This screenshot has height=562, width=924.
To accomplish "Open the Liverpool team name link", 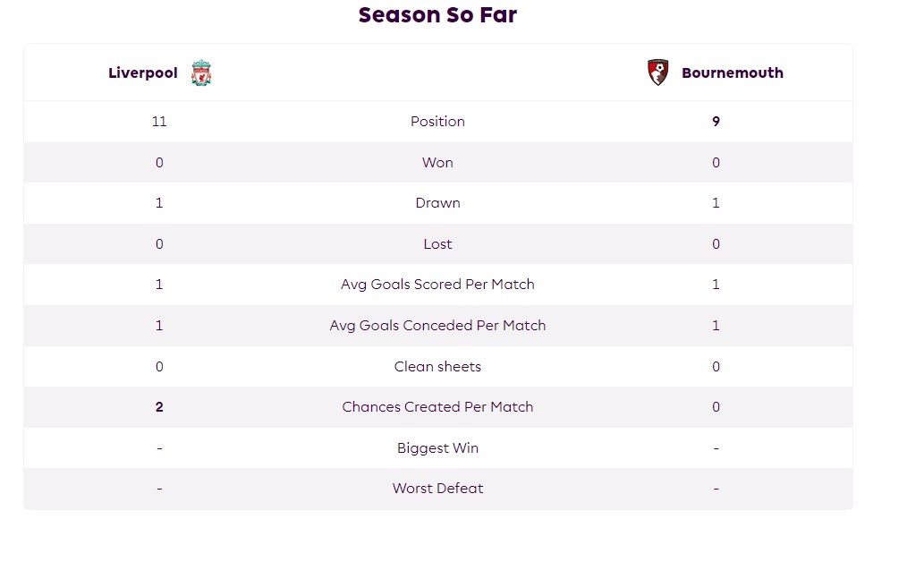I will [x=142, y=72].
